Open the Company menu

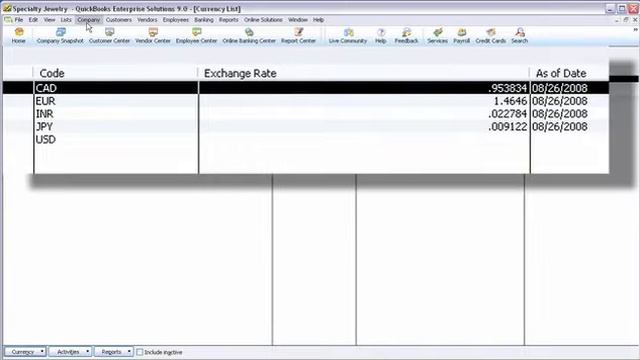coord(89,20)
